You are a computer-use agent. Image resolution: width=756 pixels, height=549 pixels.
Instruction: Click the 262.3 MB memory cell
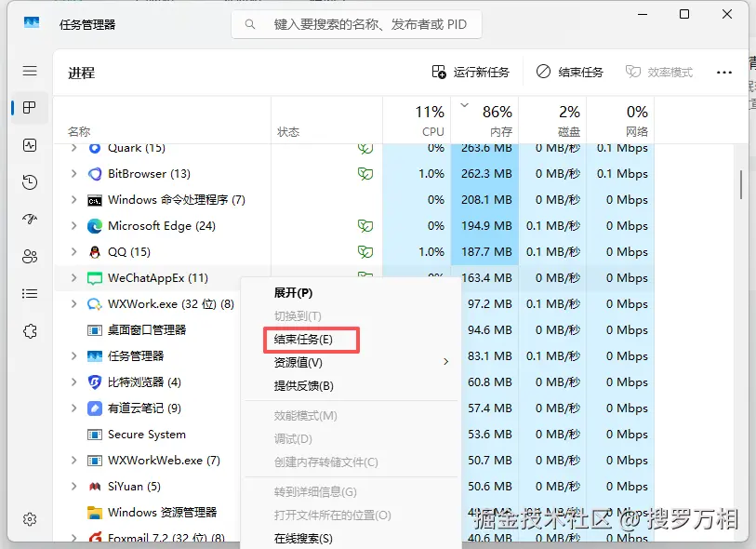pos(485,174)
